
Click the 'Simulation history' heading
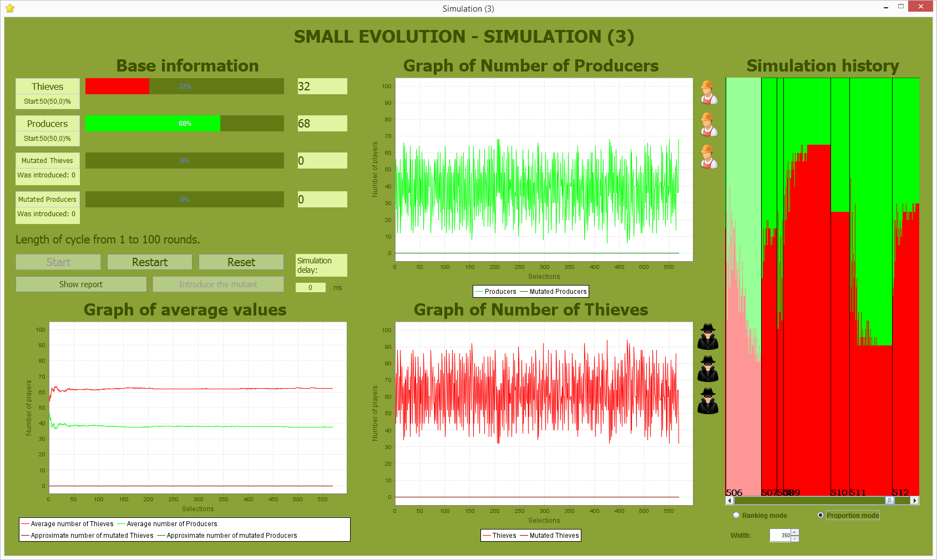(x=823, y=66)
